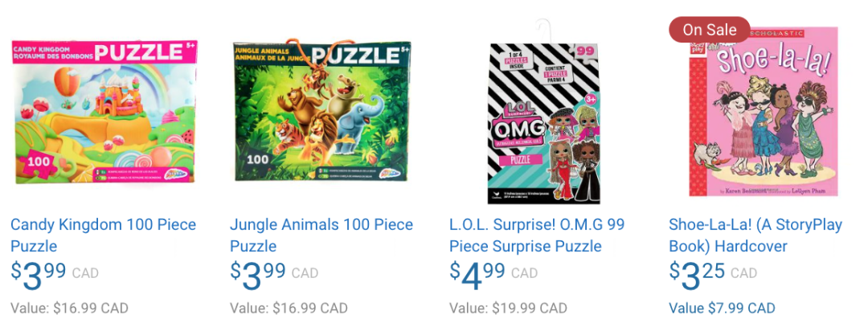The image size is (868, 319).
Task: Click the Jungle Animals puzzle's $3.99 price
Action: point(257,275)
